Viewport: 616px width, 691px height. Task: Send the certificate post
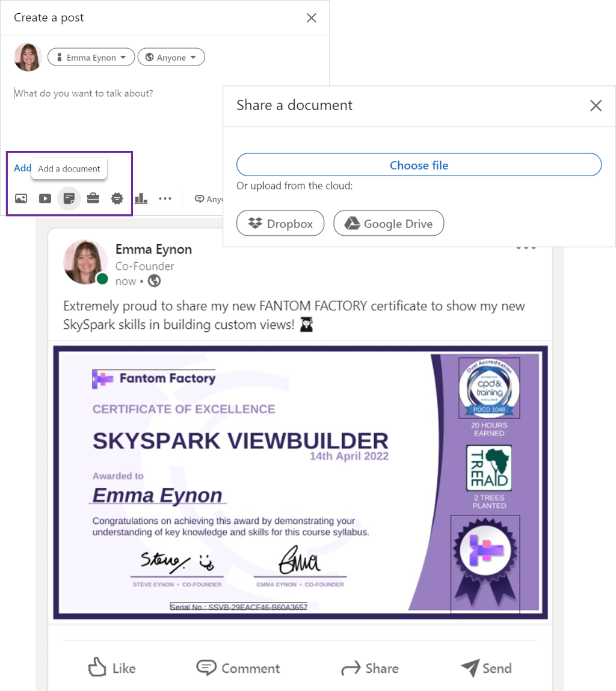(x=486, y=668)
